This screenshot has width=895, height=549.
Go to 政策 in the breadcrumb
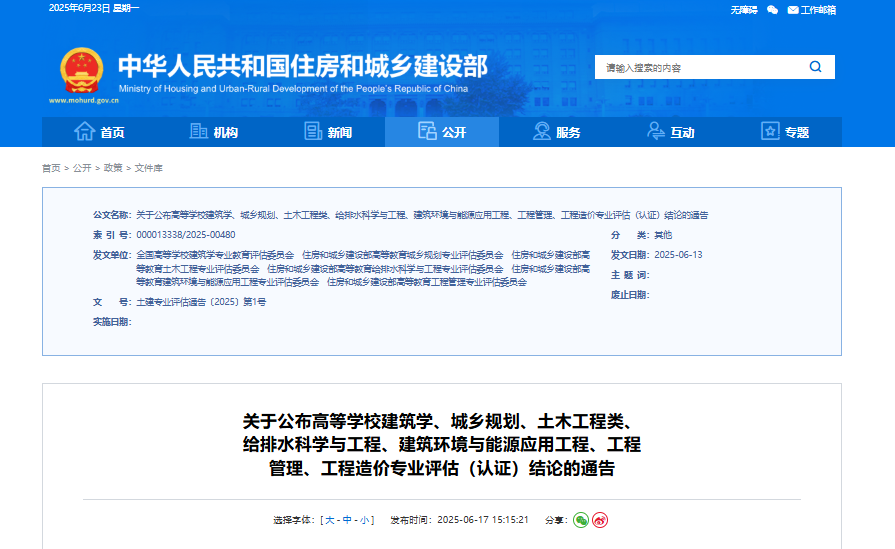[x=113, y=168]
